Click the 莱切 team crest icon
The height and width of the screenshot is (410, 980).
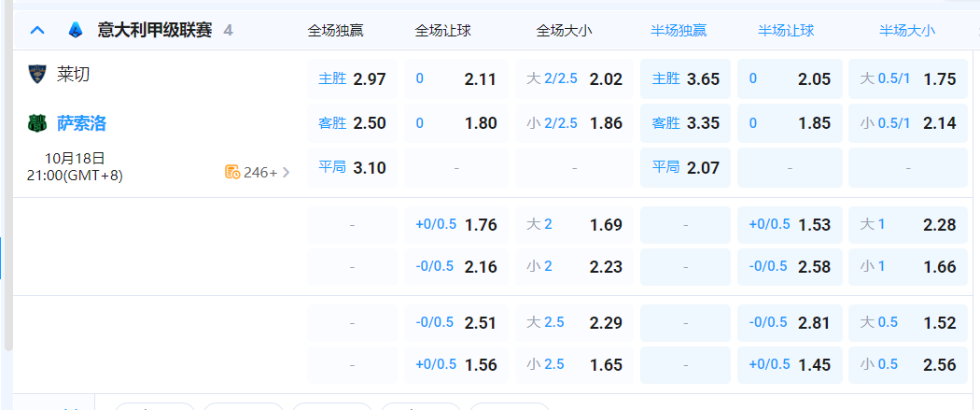pos(37,74)
